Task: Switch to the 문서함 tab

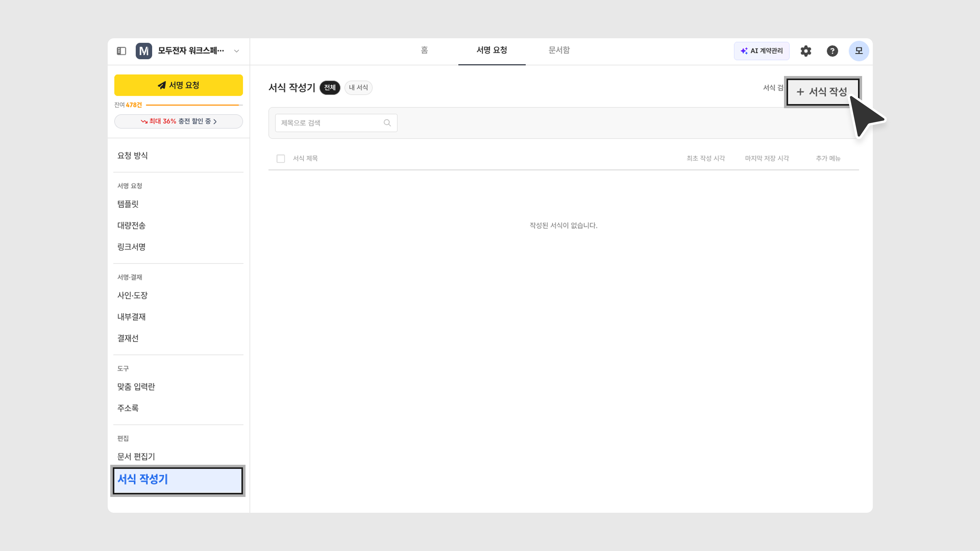Action: pyautogui.click(x=559, y=50)
